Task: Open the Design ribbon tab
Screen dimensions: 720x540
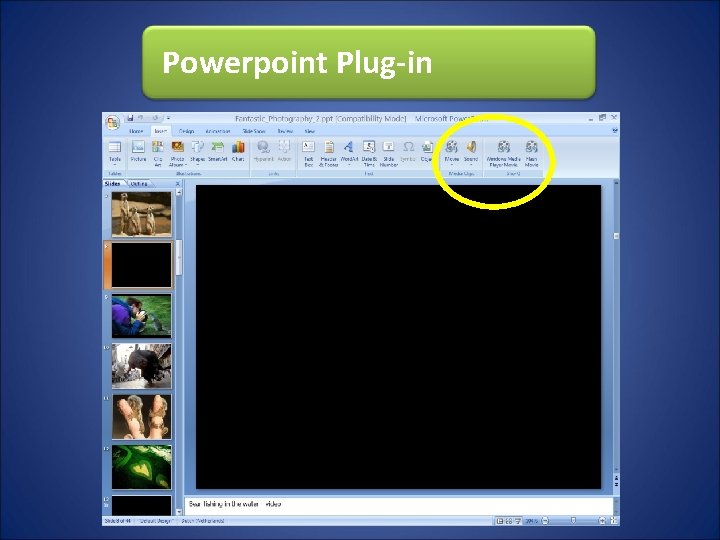Action: pyautogui.click(x=186, y=131)
